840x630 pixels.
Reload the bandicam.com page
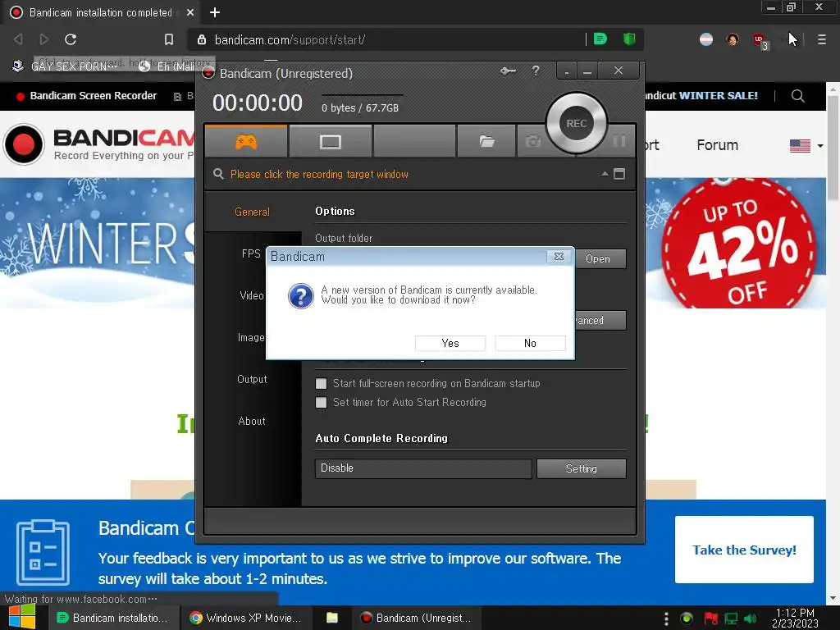(71, 39)
